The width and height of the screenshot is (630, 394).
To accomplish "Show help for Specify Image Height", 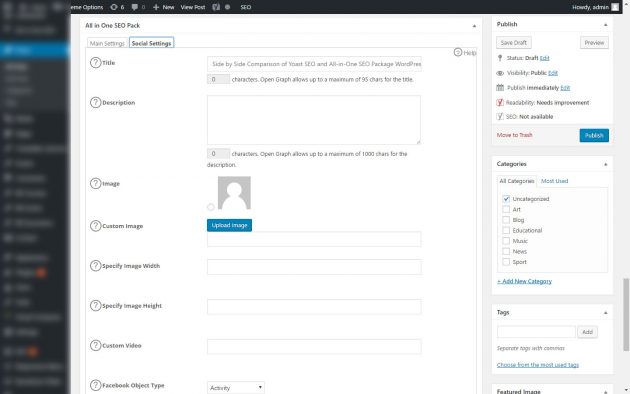I will [95, 305].
